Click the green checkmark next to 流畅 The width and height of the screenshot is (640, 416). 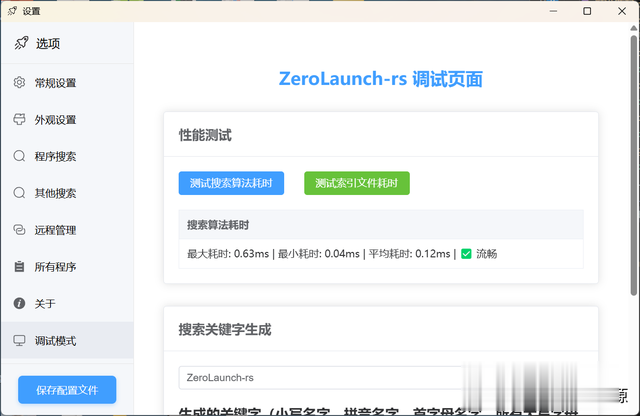(466, 254)
